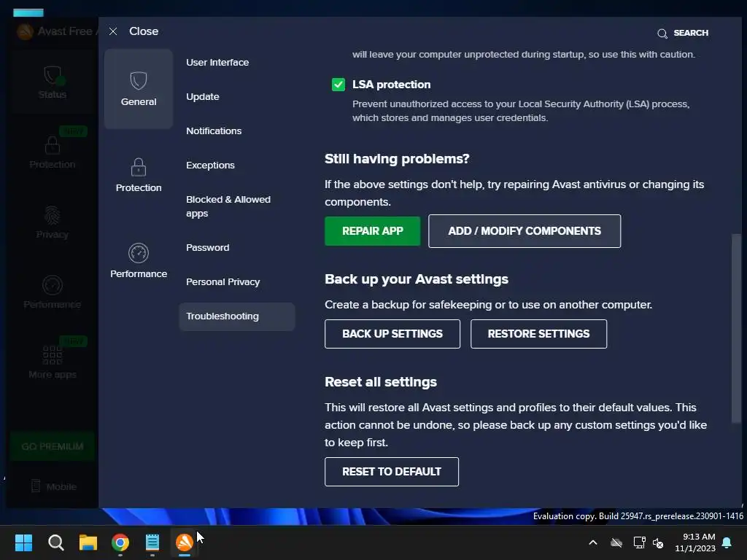Open Google Chrome from the taskbar

(120, 542)
